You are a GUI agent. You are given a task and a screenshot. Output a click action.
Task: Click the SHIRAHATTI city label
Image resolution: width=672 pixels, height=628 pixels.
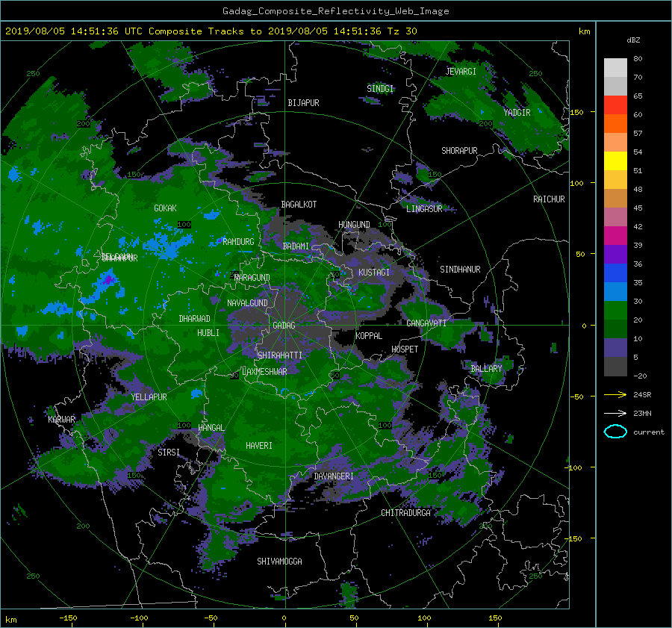(280, 355)
